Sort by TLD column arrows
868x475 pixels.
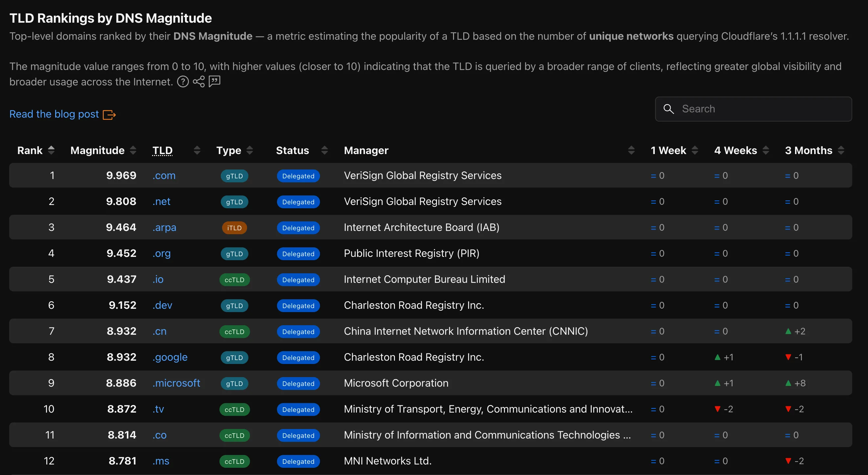[x=197, y=150]
